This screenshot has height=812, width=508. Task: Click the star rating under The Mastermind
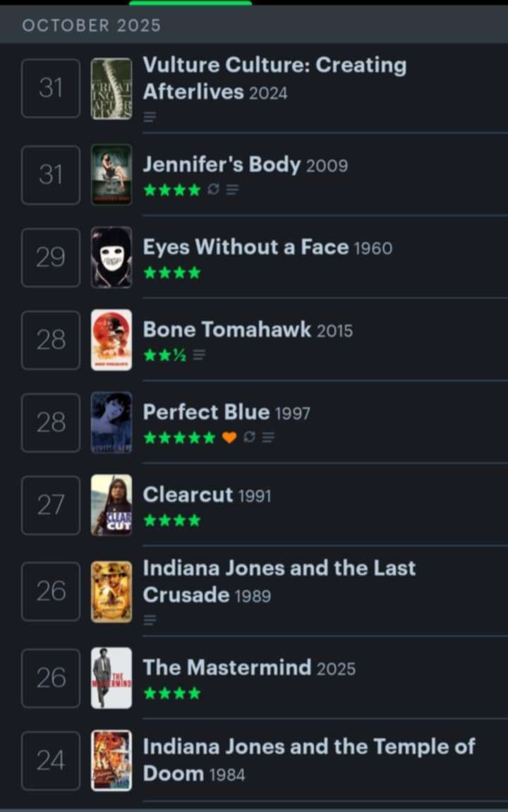171,694
